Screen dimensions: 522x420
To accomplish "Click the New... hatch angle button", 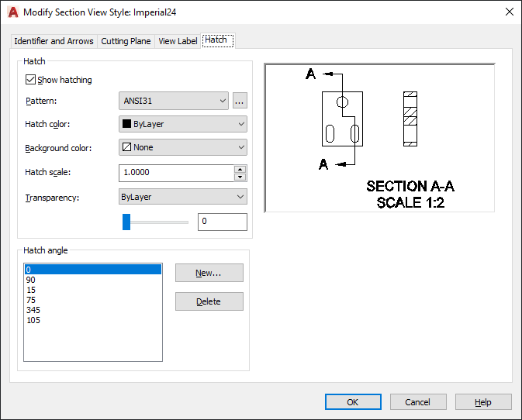I will click(209, 273).
